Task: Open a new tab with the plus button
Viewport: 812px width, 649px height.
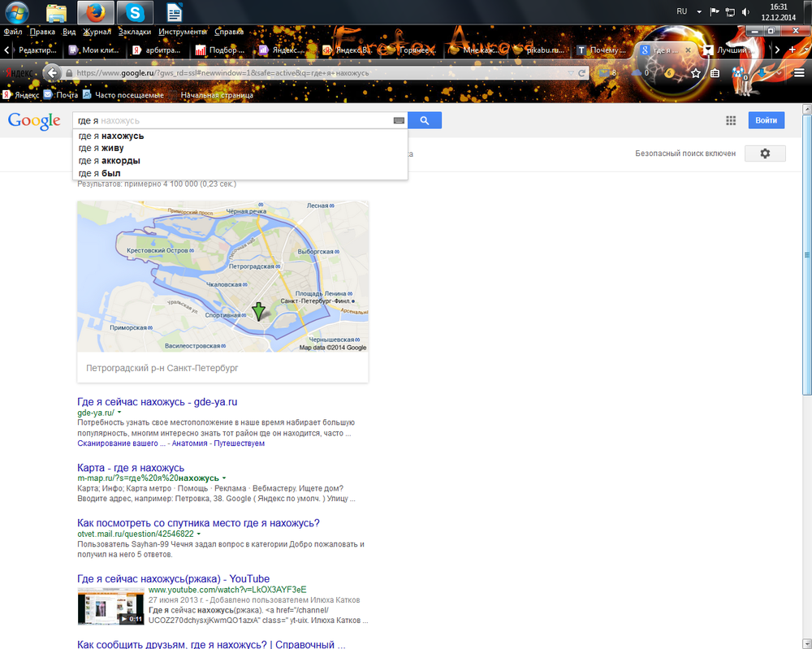Action: (x=792, y=50)
